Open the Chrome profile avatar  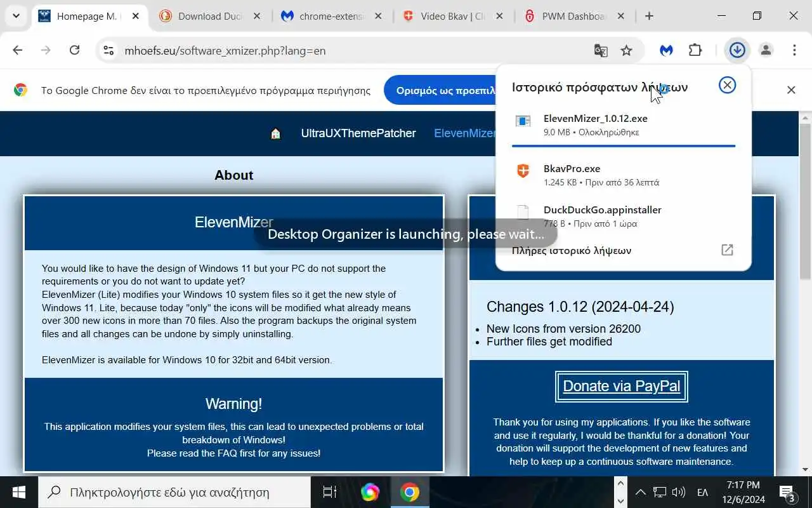click(x=766, y=50)
